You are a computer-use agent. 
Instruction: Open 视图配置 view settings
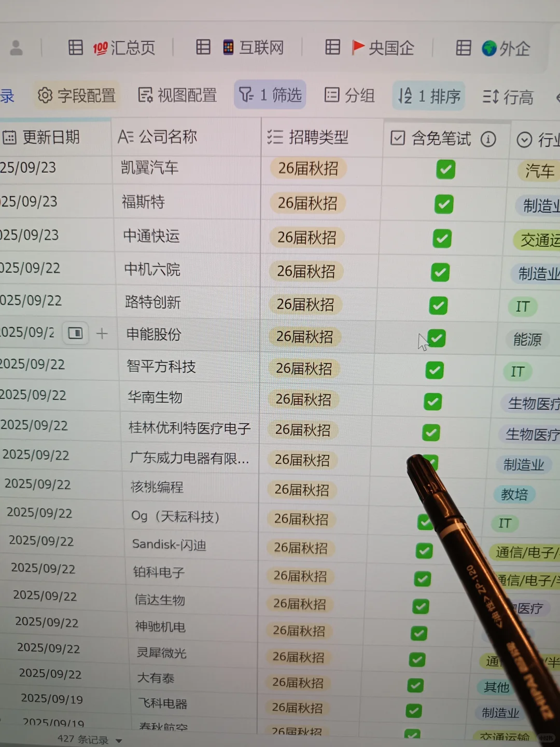pyautogui.click(x=177, y=95)
